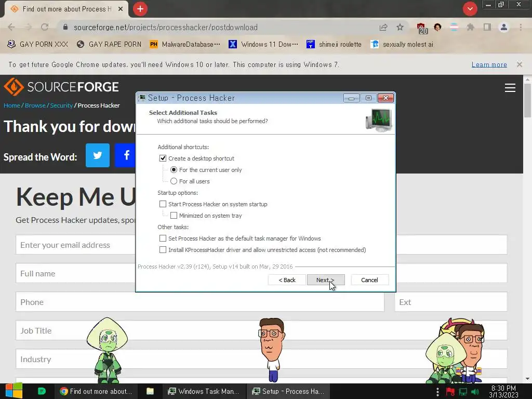
Task: Uncheck 'Create a desktop shortcut'
Action: tap(163, 158)
